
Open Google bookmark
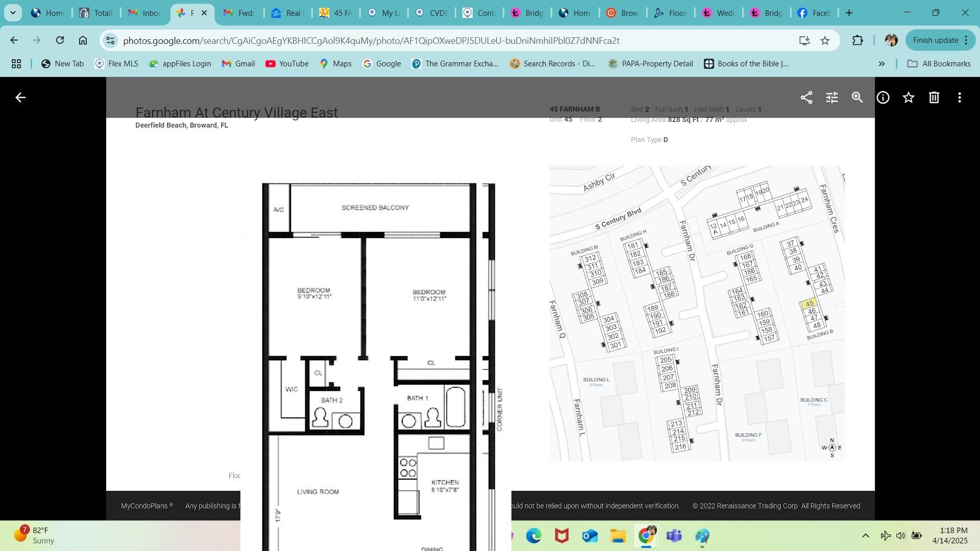click(382, 64)
